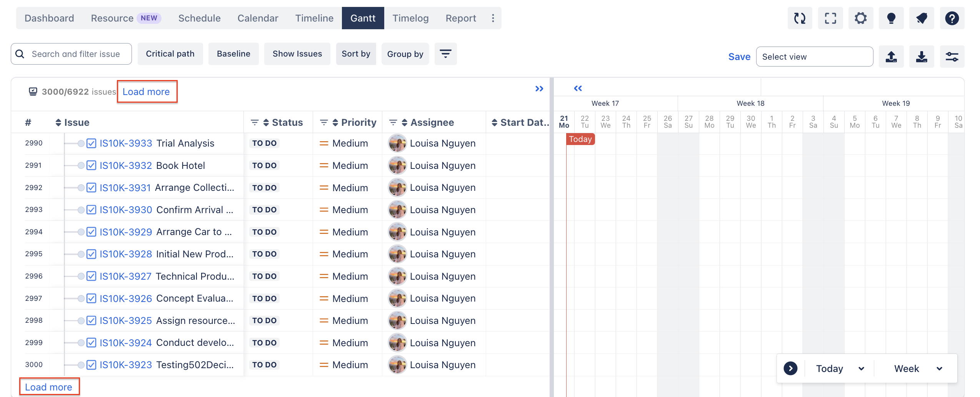The image size is (980, 397).
Task: Enter fullscreen mode with the expand icon
Action: (x=830, y=18)
